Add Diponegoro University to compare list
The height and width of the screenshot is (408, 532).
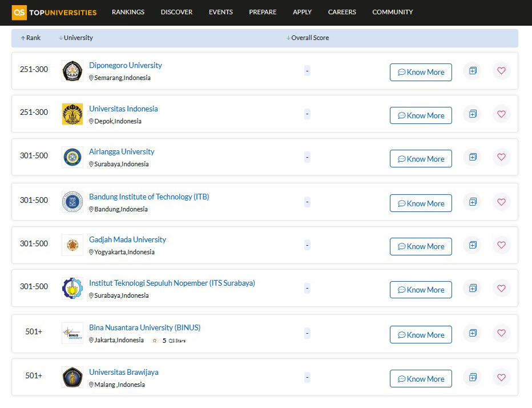(x=472, y=71)
